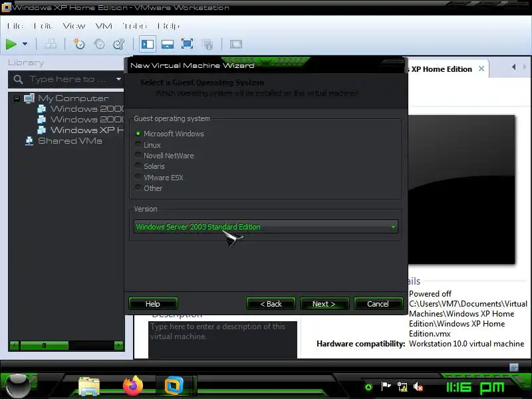Image resolution: width=532 pixels, height=399 pixels.
Task: Click the Unity mode toolbar icon
Action: (x=207, y=44)
